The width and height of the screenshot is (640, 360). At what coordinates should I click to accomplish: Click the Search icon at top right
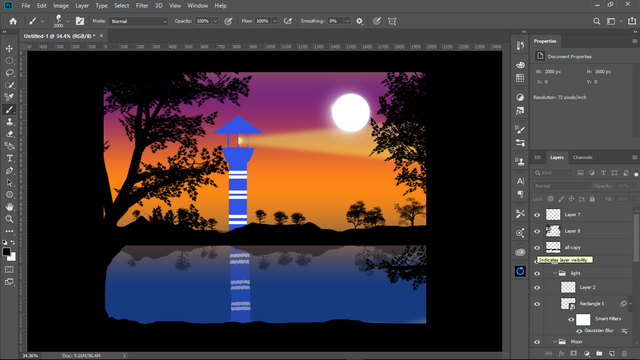click(597, 21)
